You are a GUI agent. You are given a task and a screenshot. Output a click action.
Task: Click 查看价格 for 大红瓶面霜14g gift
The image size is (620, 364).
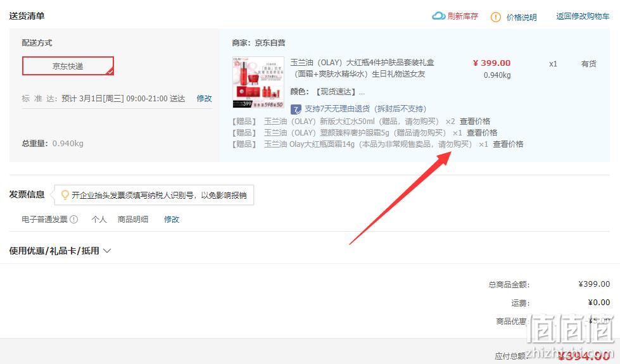tap(508, 144)
